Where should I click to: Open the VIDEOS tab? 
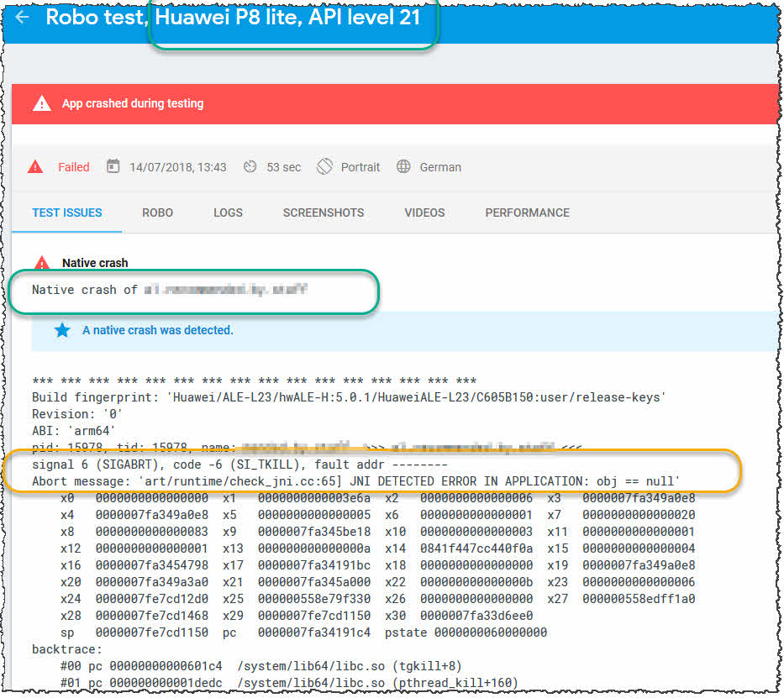[x=424, y=213]
